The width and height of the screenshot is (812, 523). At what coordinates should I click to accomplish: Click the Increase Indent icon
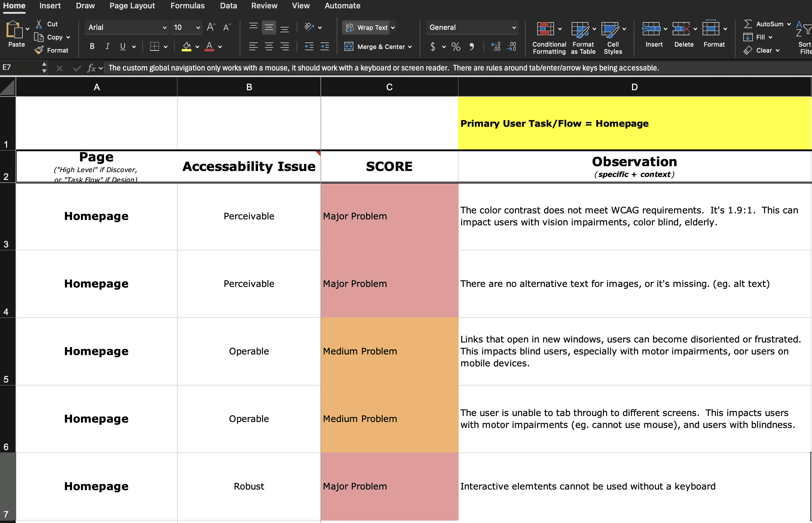pos(324,47)
